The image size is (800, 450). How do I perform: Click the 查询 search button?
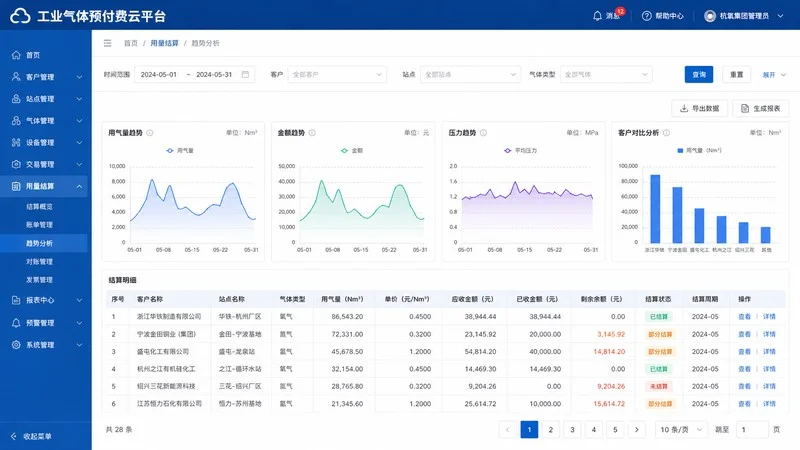[698, 74]
